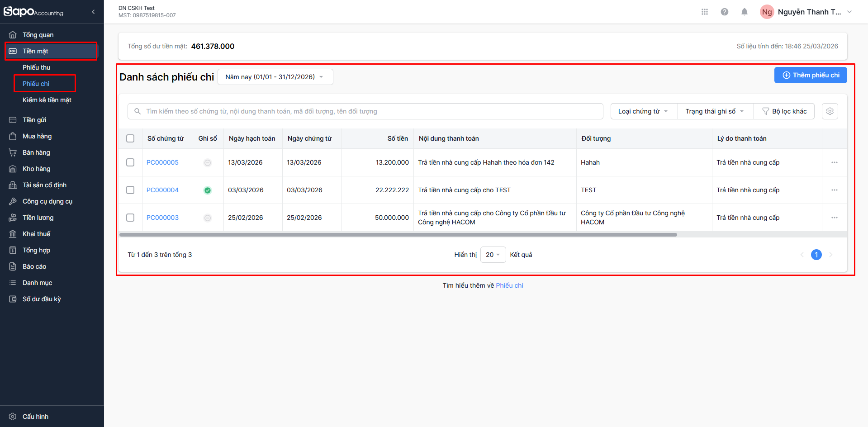This screenshot has width=868, height=427.
Task: Open the page size dropdown showing 20
Action: (493, 255)
